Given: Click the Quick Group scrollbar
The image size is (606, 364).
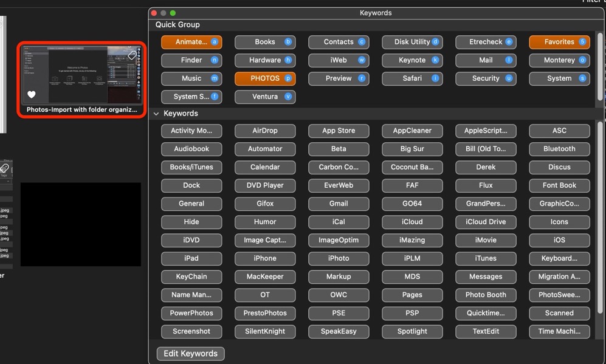Looking at the screenshot, I should pos(600,67).
